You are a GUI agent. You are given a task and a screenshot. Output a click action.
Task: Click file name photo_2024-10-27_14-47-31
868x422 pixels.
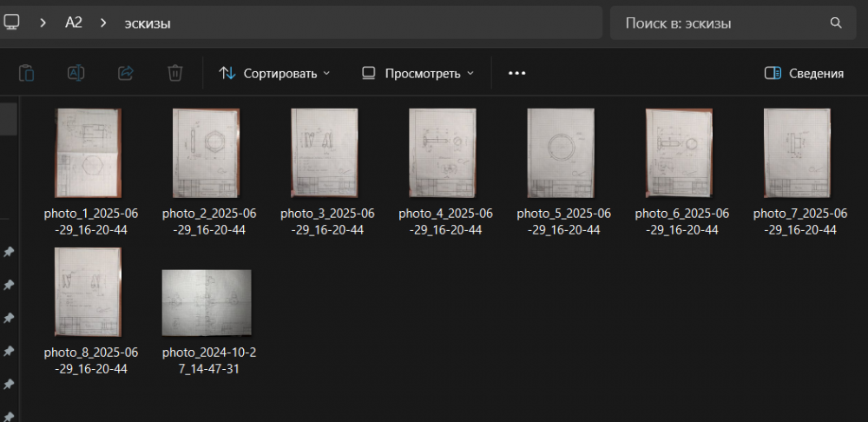pos(209,360)
